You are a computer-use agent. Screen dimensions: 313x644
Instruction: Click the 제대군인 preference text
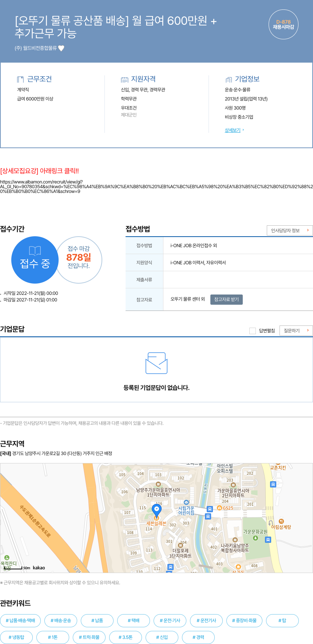point(129,115)
